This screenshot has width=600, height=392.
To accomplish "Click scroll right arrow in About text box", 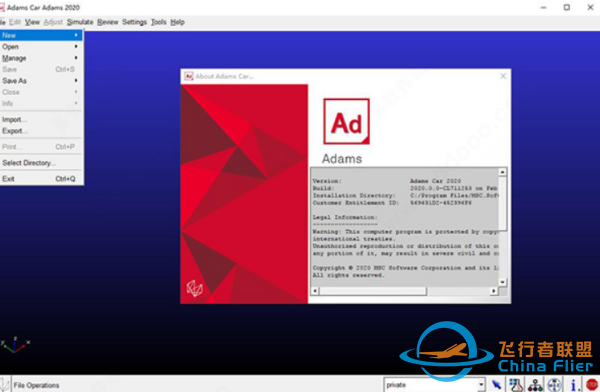I will tap(494, 291).
